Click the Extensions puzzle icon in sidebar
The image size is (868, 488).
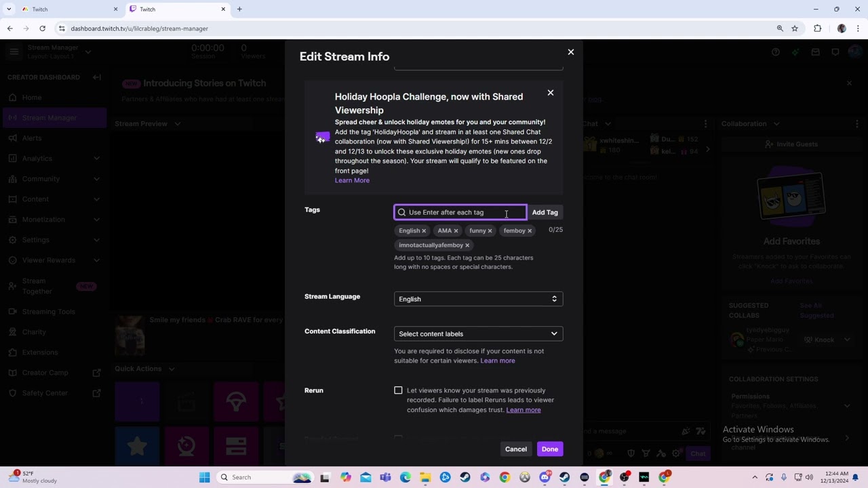pyautogui.click(x=14, y=352)
